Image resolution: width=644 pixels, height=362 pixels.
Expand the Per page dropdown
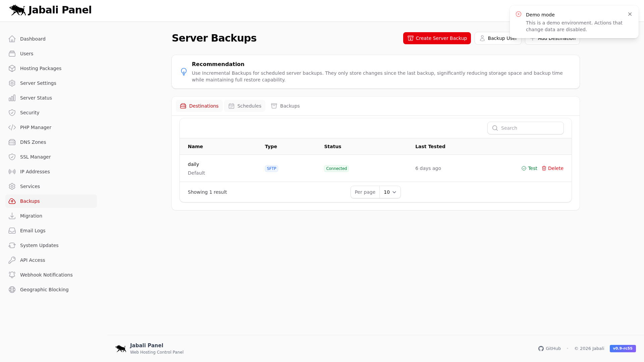tap(389, 192)
